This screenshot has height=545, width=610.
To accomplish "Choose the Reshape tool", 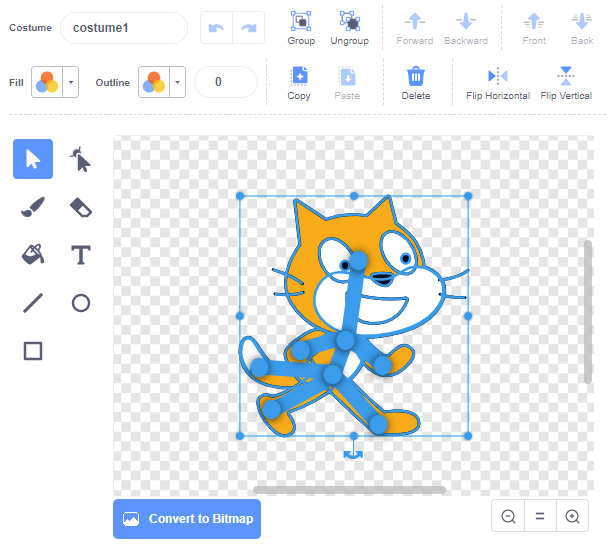I will (80, 159).
